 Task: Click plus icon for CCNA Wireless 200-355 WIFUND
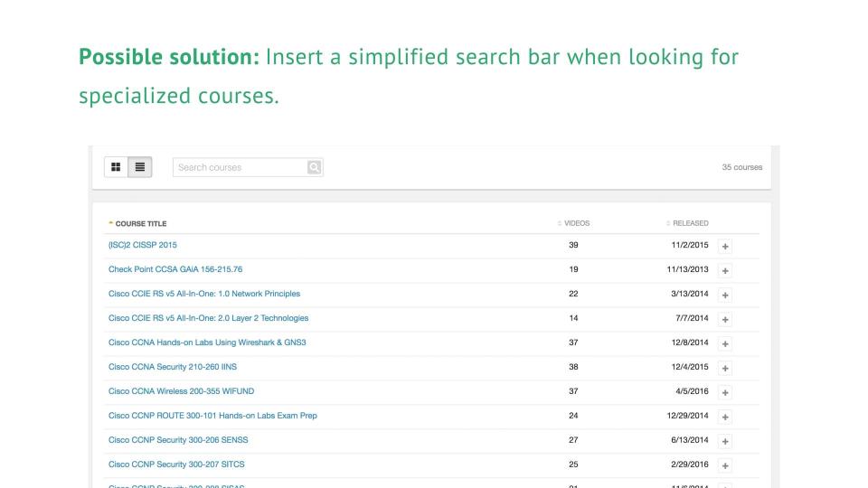(x=725, y=392)
